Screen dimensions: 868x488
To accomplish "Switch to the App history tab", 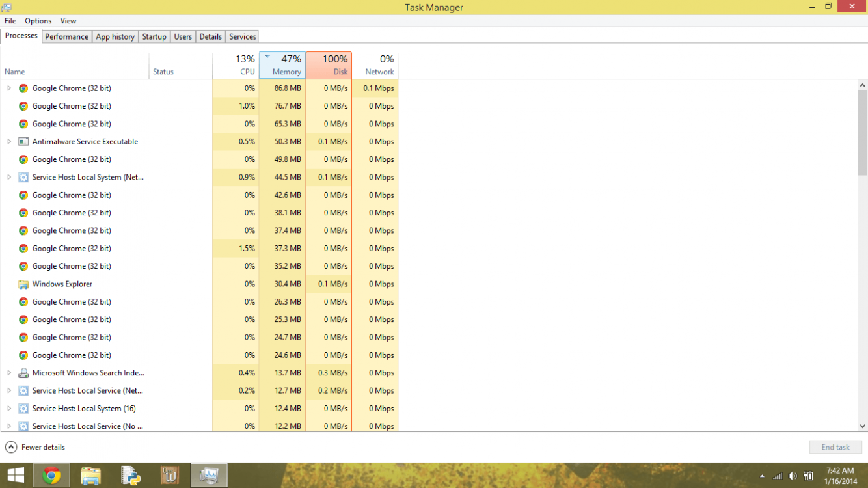I will pos(115,37).
